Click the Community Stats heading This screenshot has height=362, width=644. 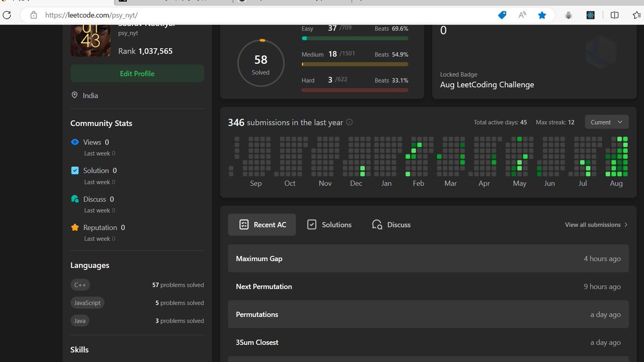click(x=101, y=123)
